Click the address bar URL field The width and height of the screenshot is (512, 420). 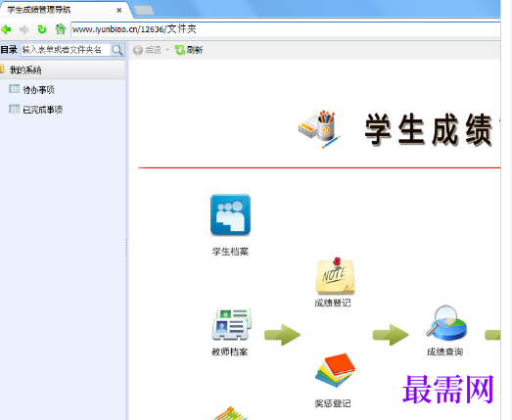click(285, 29)
